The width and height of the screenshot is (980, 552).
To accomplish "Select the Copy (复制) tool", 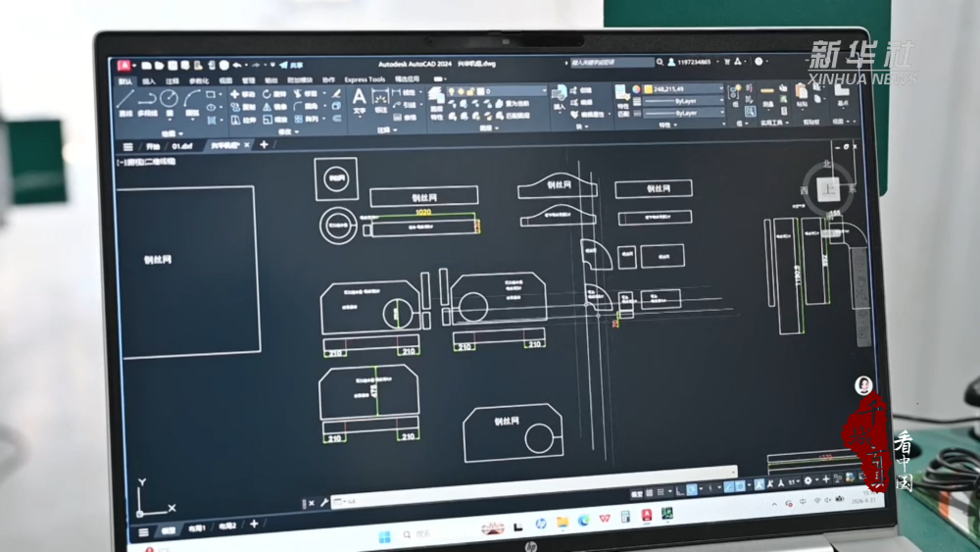I will pyautogui.click(x=242, y=106).
